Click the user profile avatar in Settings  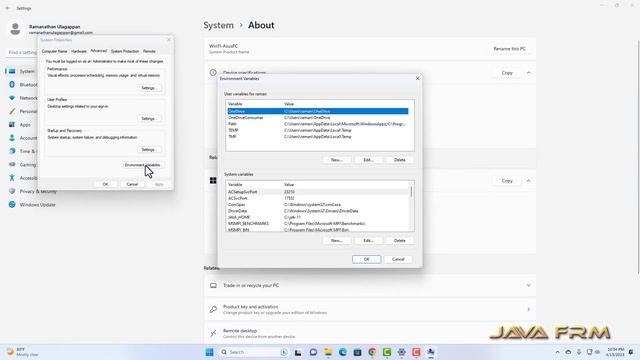16,29
